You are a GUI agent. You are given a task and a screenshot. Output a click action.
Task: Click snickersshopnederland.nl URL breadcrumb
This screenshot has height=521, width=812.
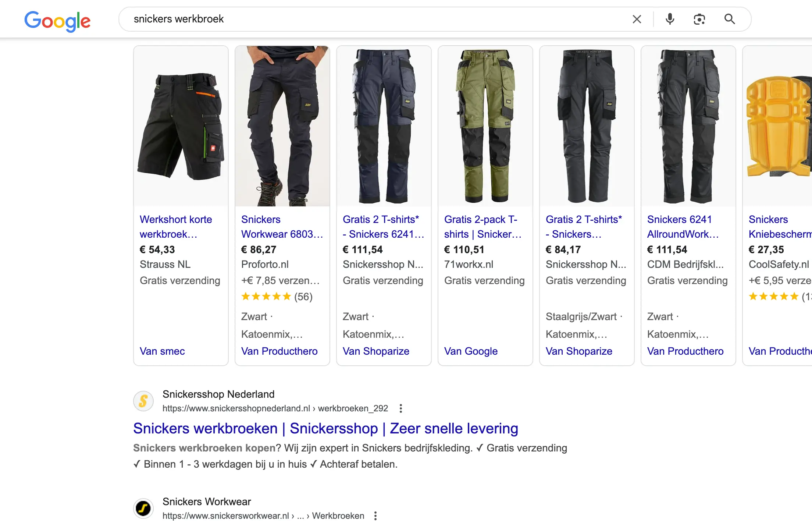point(275,408)
